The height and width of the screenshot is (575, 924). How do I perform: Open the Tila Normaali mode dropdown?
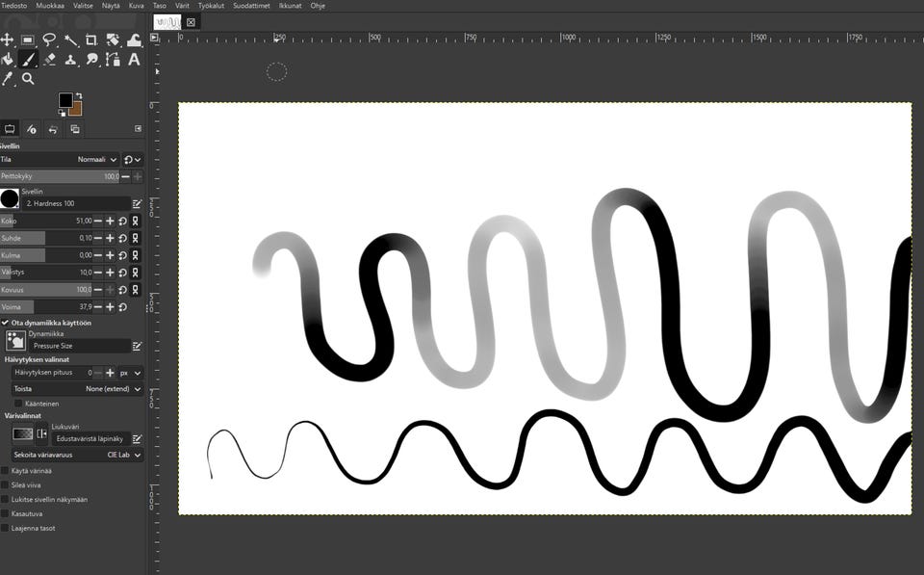tap(60, 159)
